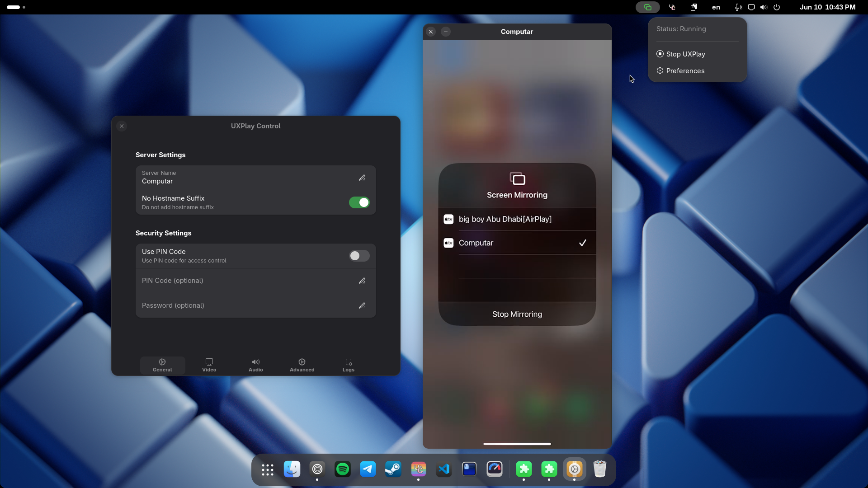Click the microphone icon in top bar
Screen dimensions: 868x488
click(x=738, y=7)
